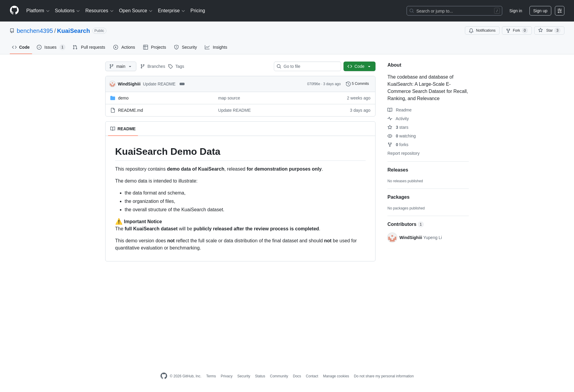Click the Fork count badge

point(525,30)
